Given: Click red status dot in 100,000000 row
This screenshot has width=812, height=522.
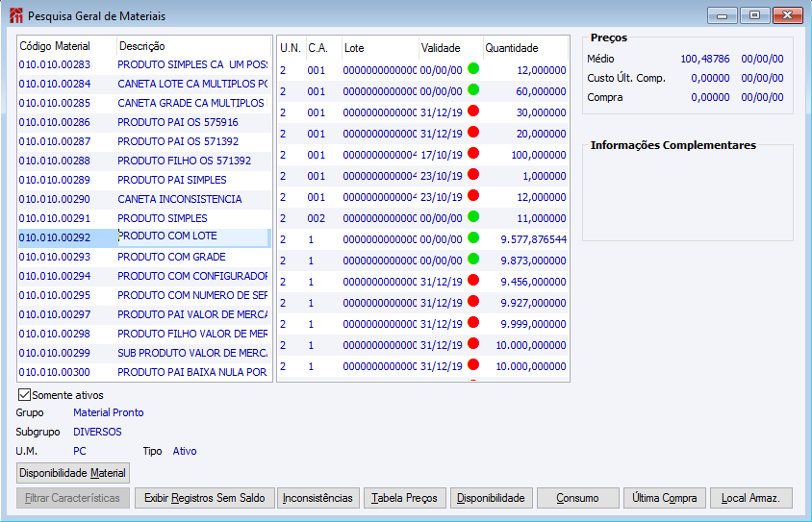Looking at the screenshot, I should coord(473,153).
